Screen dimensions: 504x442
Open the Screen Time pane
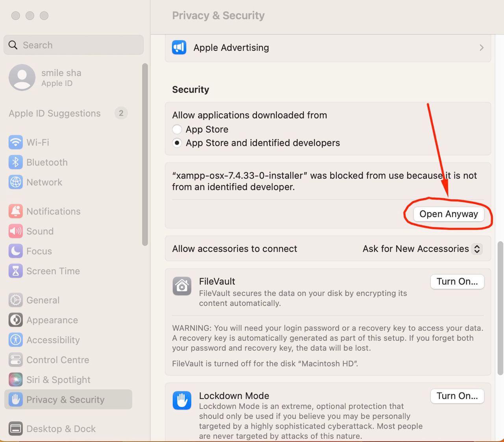(68, 271)
